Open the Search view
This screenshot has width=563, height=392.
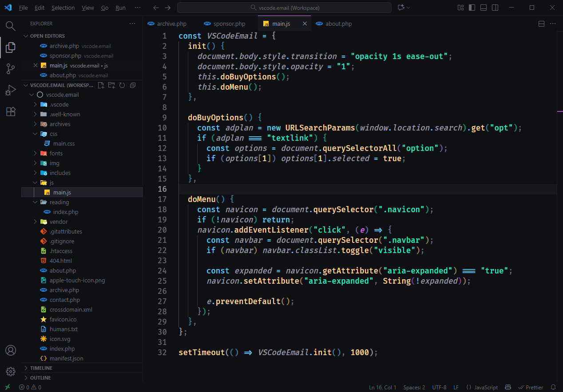[x=10, y=26]
